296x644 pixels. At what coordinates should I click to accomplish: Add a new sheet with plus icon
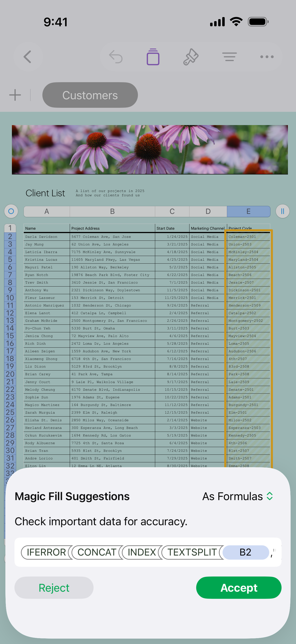coord(15,95)
